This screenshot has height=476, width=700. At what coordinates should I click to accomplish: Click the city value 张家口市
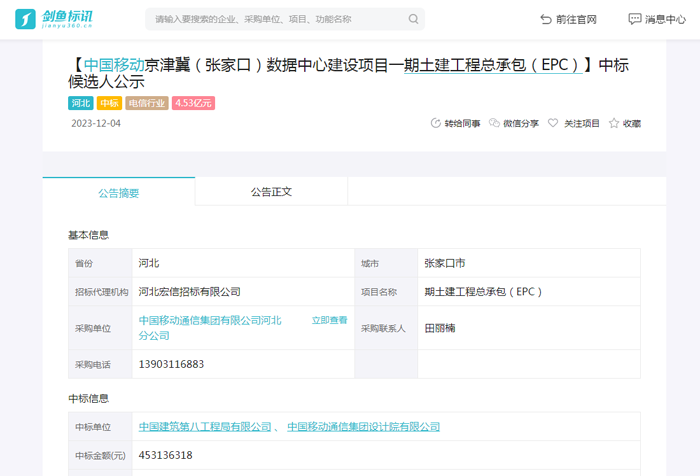click(x=445, y=263)
